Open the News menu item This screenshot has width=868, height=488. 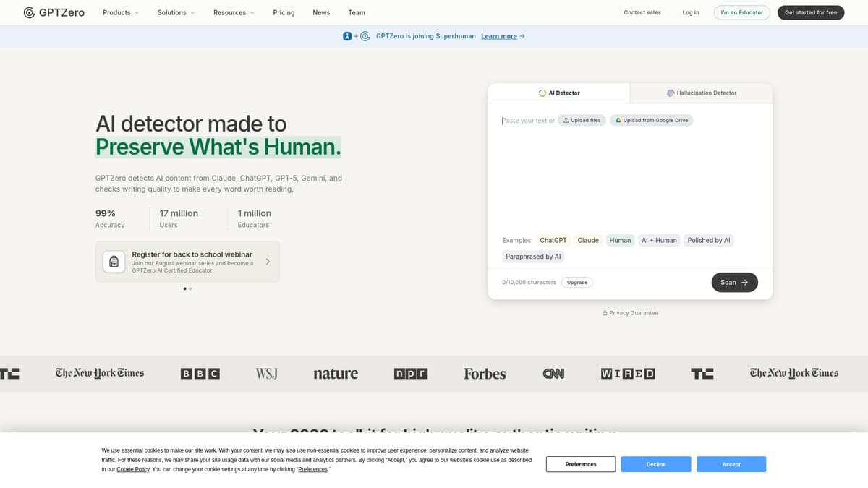[321, 12]
